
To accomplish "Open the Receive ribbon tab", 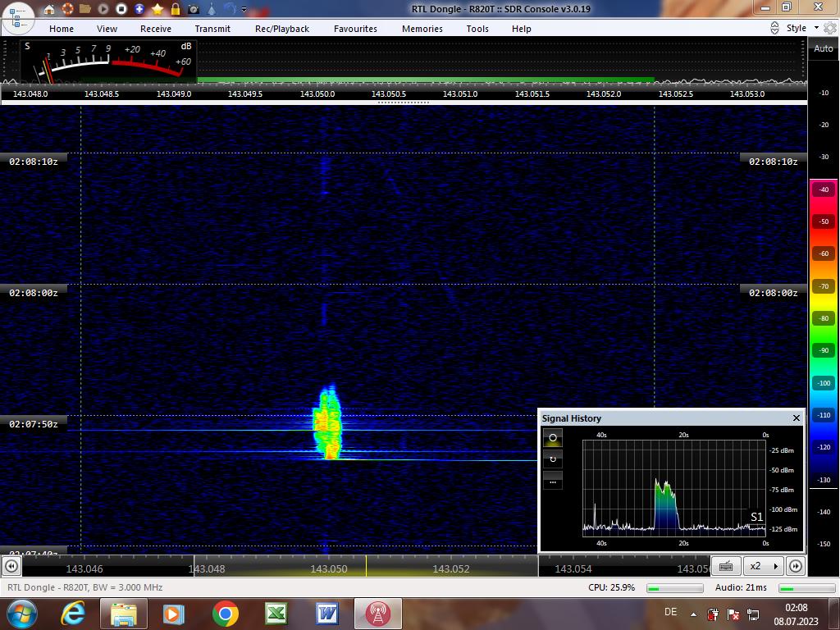I will [x=156, y=29].
